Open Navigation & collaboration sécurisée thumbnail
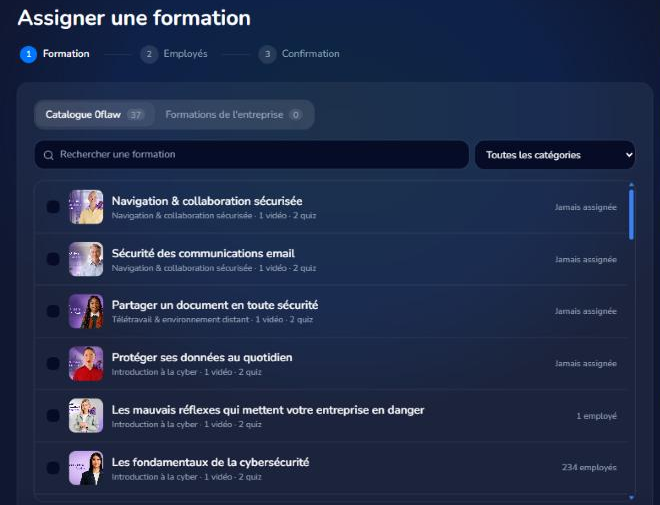Image resolution: width=660 pixels, height=505 pixels. pyautogui.click(x=86, y=207)
